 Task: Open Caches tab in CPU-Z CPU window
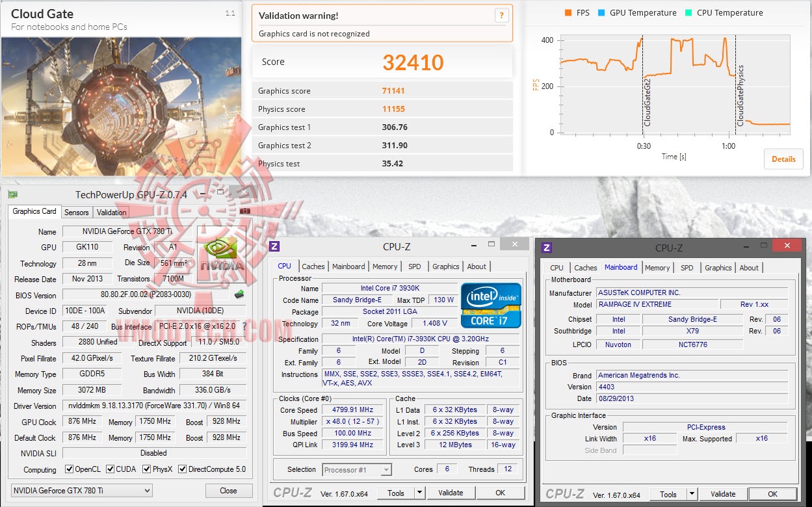313,266
